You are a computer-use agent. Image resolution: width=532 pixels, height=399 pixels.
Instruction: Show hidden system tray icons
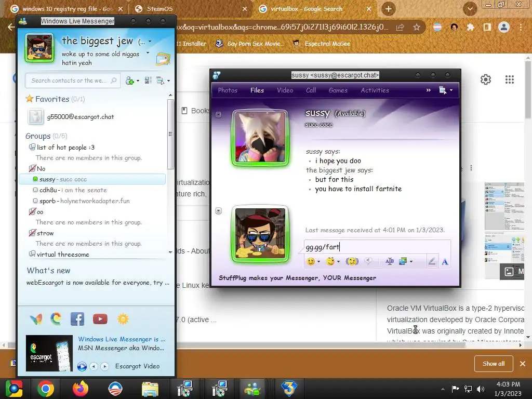pos(443,389)
